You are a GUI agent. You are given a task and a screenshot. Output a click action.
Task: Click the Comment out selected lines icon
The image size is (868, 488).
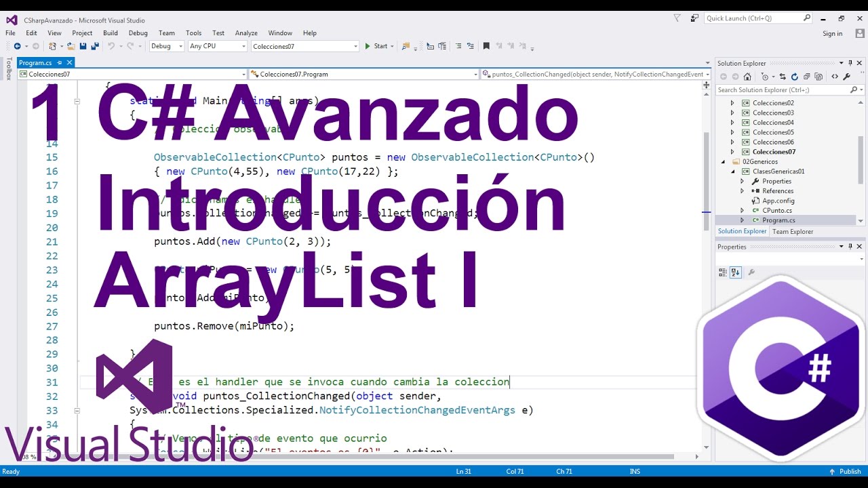click(x=458, y=46)
